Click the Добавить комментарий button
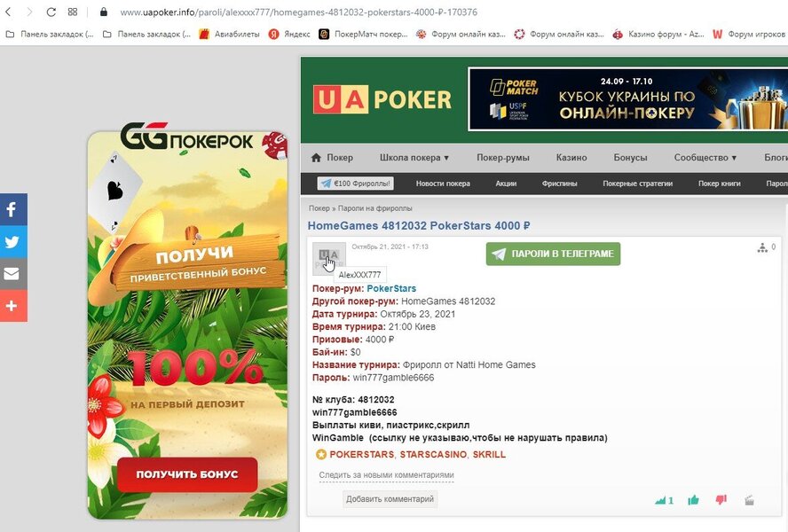Image resolution: width=788 pixels, height=532 pixels. [x=390, y=499]
